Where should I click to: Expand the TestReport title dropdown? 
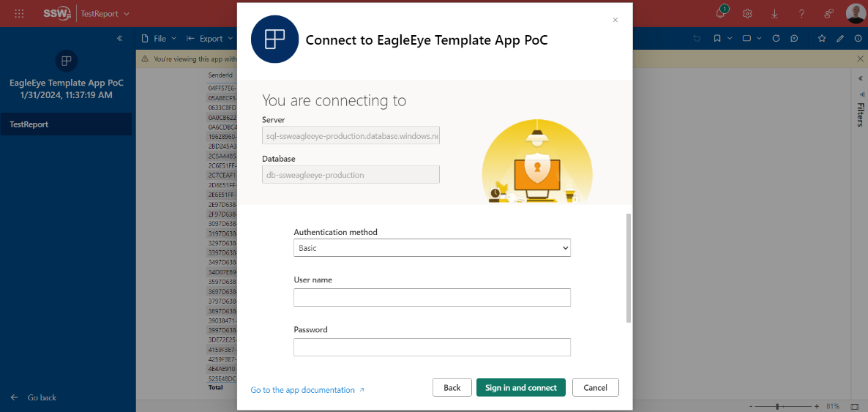[127, 14]
